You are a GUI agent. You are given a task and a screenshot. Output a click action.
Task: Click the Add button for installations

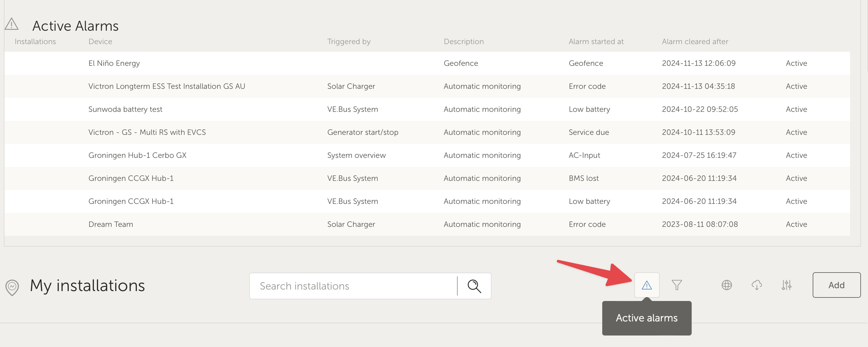coord(836,285)
